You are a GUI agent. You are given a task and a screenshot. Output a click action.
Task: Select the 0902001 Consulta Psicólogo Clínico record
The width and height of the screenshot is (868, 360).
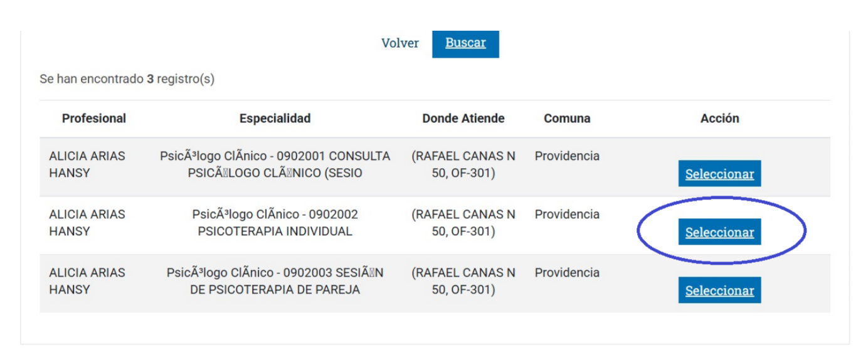[719, 174]
